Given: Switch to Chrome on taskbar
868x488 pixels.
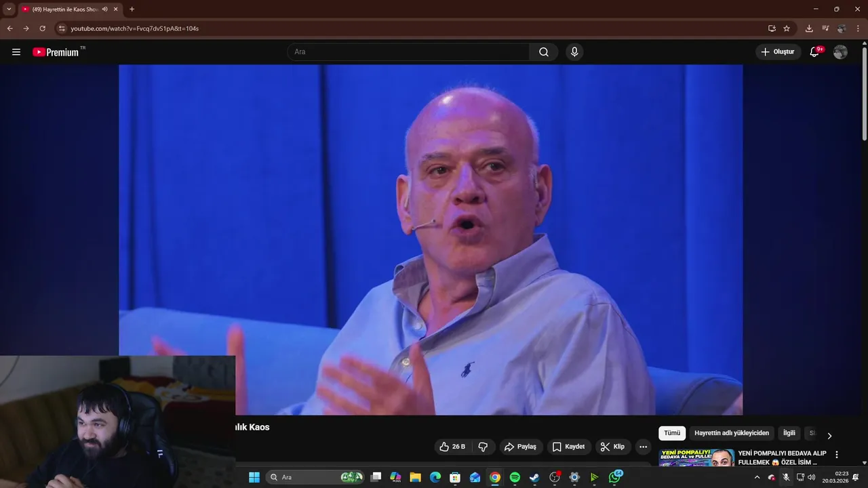Looking at the screenshot, I should click(495, 477).
